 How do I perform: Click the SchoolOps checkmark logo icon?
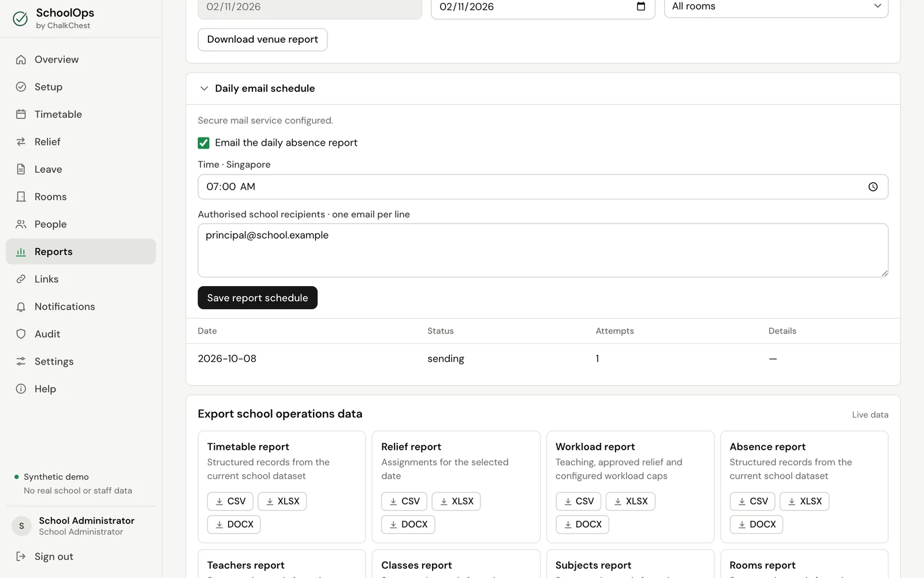(20, 19)
